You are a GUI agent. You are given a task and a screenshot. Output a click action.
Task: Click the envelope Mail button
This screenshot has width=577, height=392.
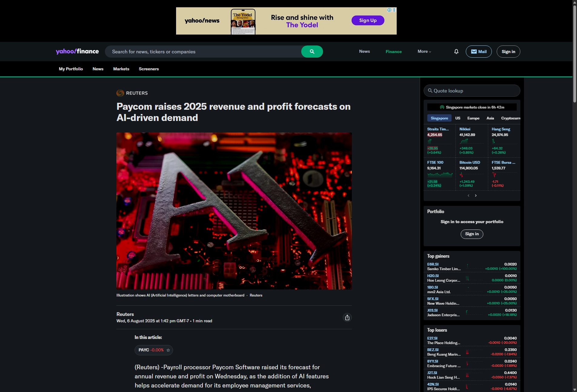479,52
